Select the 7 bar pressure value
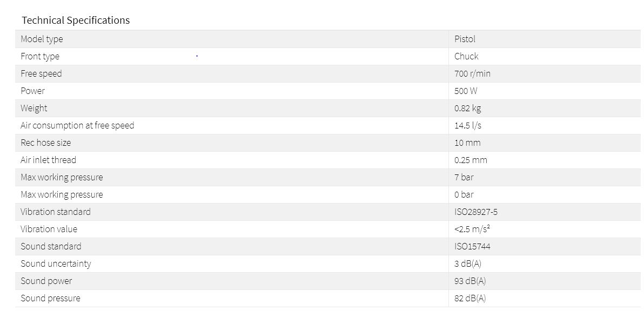 [x=464, y=177]
